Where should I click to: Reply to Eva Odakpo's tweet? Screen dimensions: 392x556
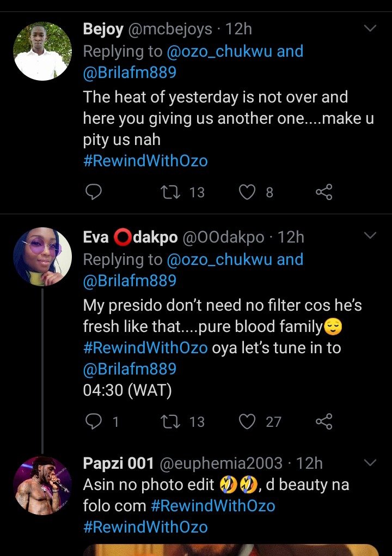pyautogui.click(x=94, y=421)
